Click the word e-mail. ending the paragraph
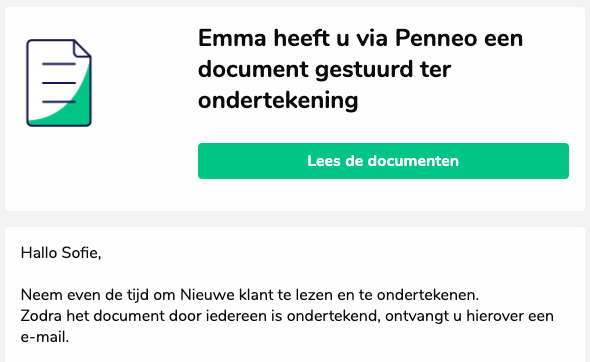 (x=45, y=337)
